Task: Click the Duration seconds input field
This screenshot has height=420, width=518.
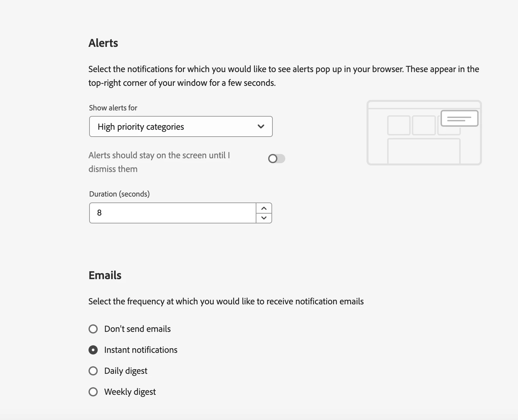Action: click(172, 213)
